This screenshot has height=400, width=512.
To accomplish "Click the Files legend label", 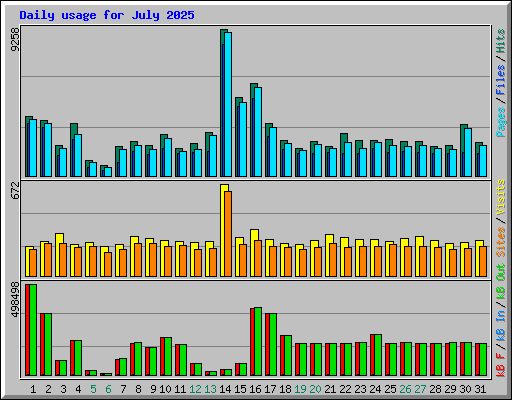I will pos(501,80).
